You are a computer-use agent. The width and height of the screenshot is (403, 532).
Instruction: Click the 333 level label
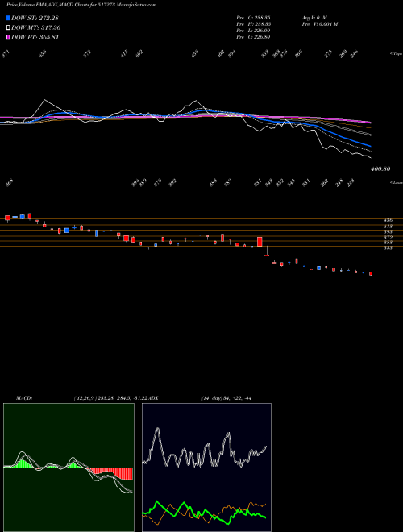[x=388, y=248]
